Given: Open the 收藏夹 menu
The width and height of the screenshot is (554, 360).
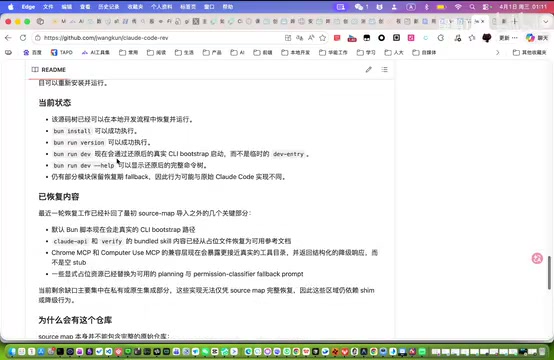Looking at the screenshot, I should pos(135,7).
